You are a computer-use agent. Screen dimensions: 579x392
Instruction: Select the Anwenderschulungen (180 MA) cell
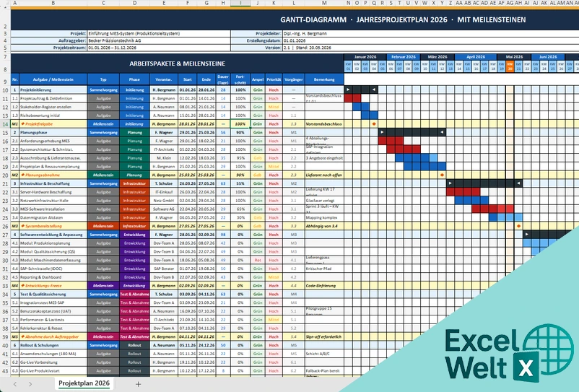coord(53,354)
